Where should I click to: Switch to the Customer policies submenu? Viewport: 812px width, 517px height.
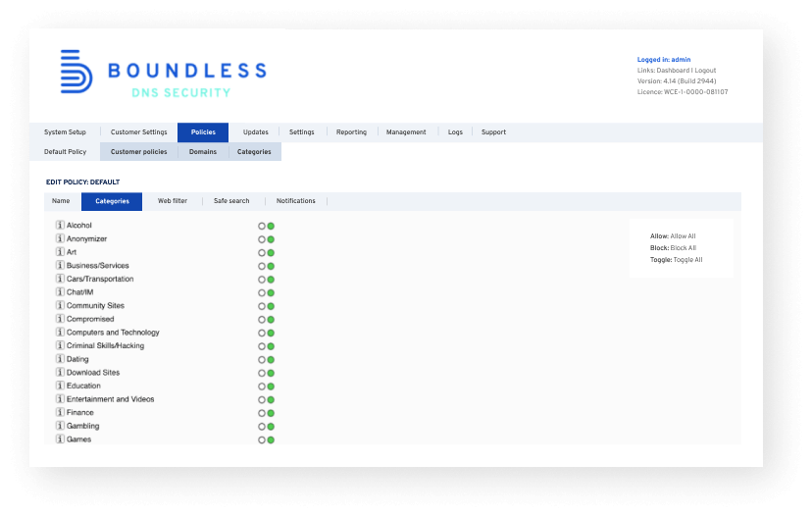click(x=139, y=152)
